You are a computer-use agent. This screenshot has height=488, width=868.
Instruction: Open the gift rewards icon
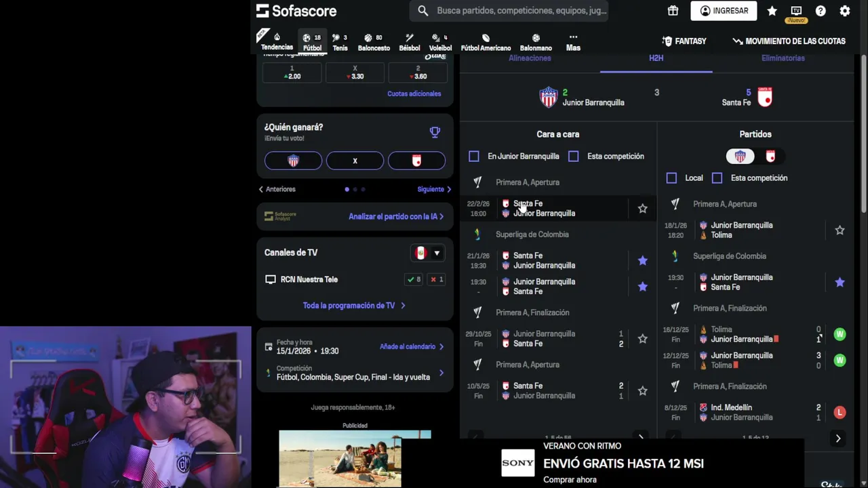[x=673, y=11]
